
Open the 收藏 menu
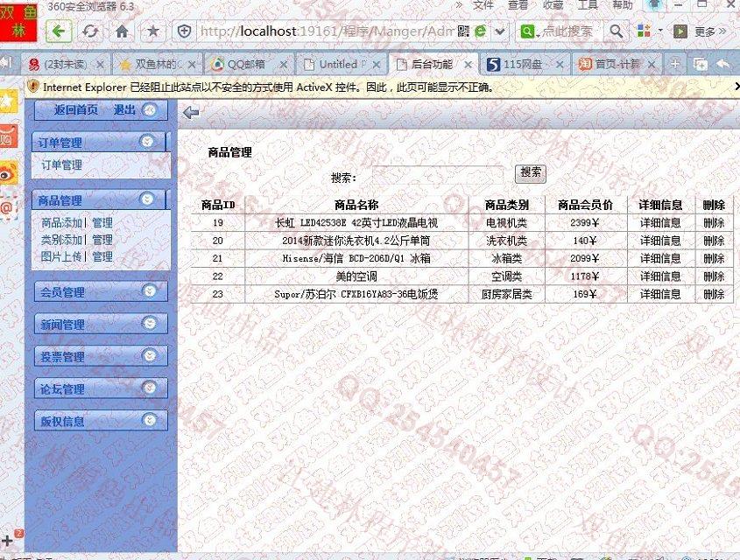click(x=553, y=5)
